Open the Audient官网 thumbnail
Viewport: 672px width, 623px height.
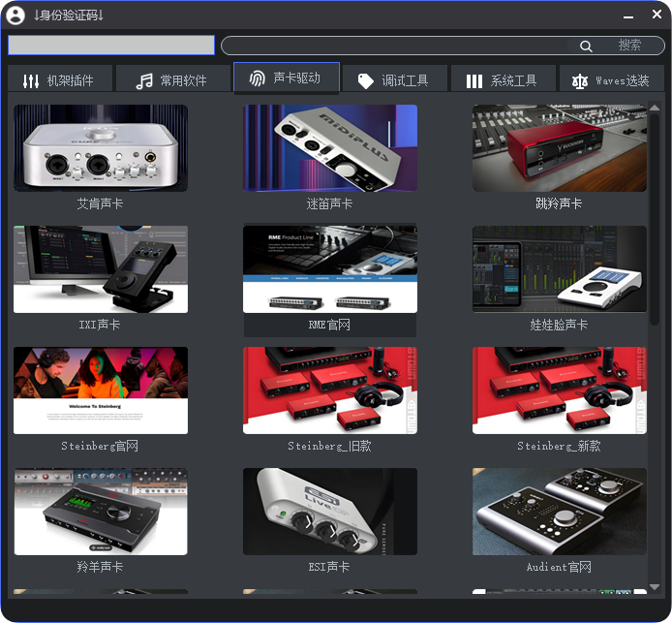pyautogui.click(x=560, y=512)
